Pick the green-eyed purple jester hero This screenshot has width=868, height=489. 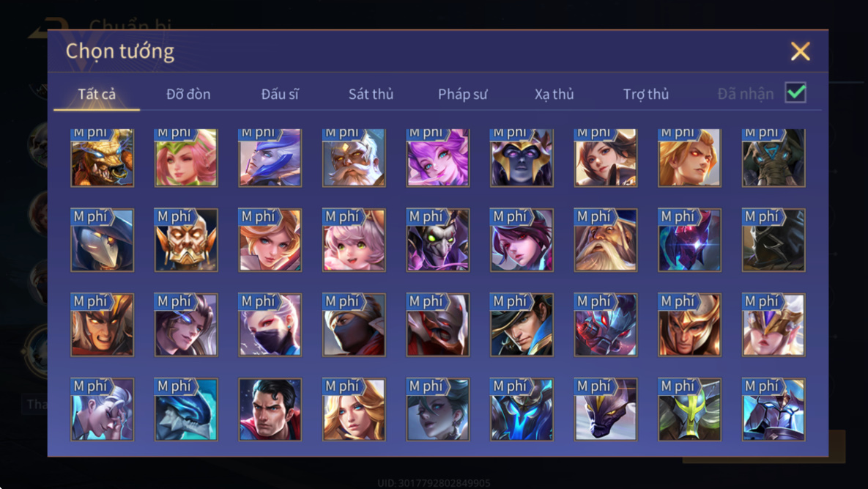tap(438, 240)
